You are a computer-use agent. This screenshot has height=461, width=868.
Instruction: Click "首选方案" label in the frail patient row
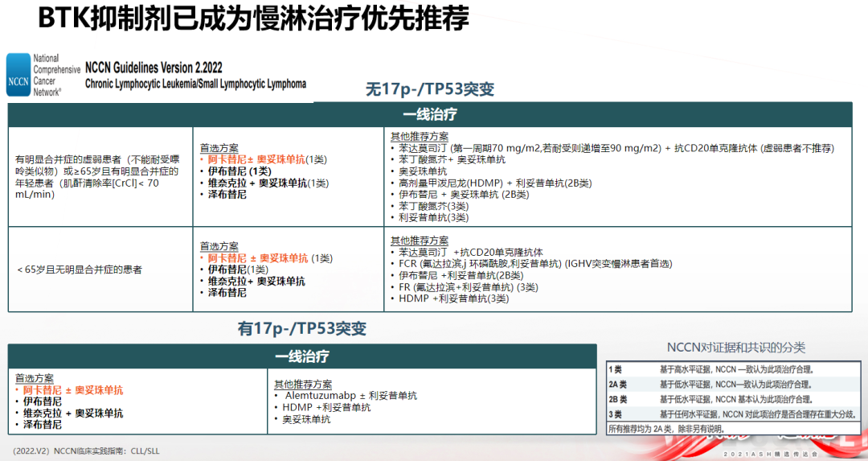coord(219,148)
